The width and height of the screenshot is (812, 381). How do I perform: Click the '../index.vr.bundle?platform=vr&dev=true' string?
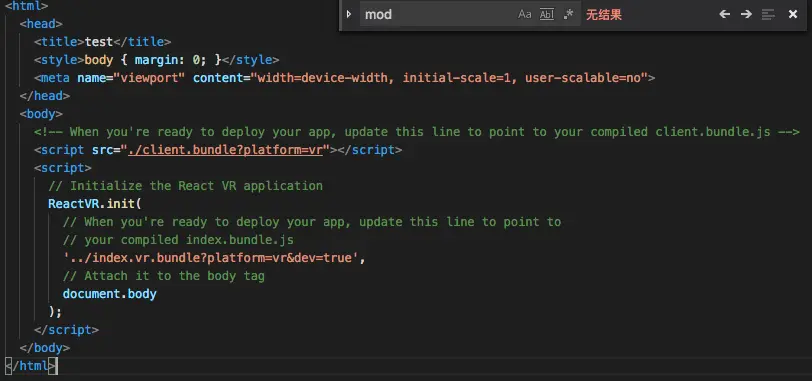click(x=211, y=258)
